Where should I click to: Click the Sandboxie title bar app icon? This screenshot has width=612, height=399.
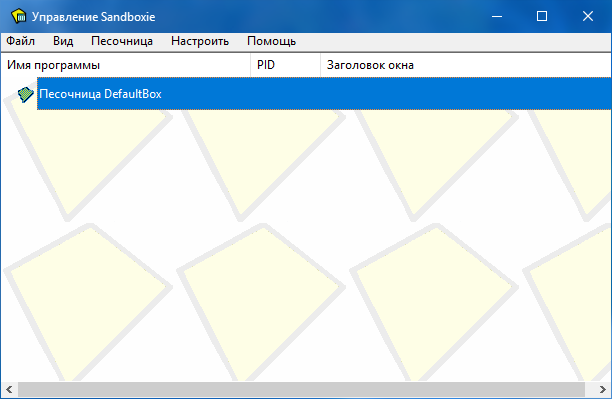(x=19, y=16)
